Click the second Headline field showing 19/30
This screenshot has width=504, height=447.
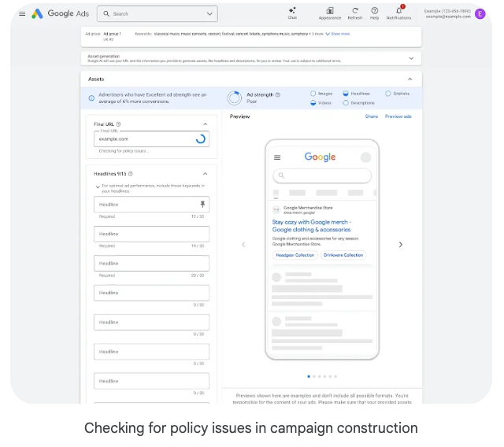point(151,234)
